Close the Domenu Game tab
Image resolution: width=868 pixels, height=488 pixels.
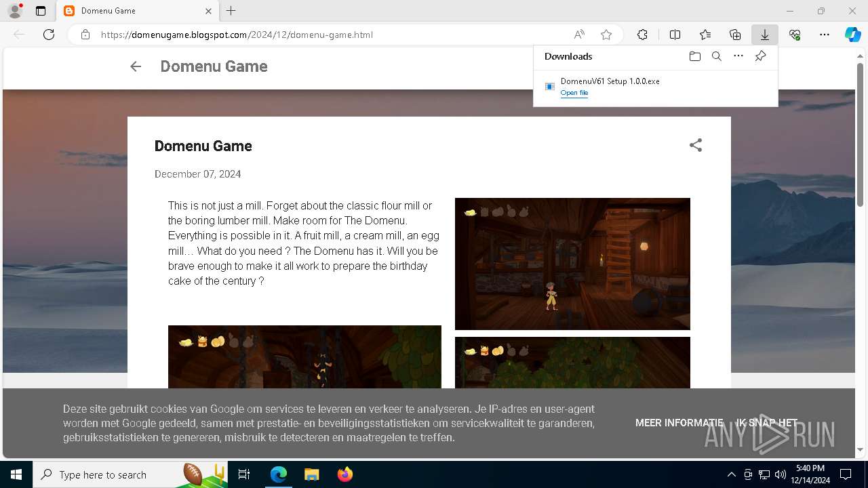pyautogui.click(x=209, y=11)
